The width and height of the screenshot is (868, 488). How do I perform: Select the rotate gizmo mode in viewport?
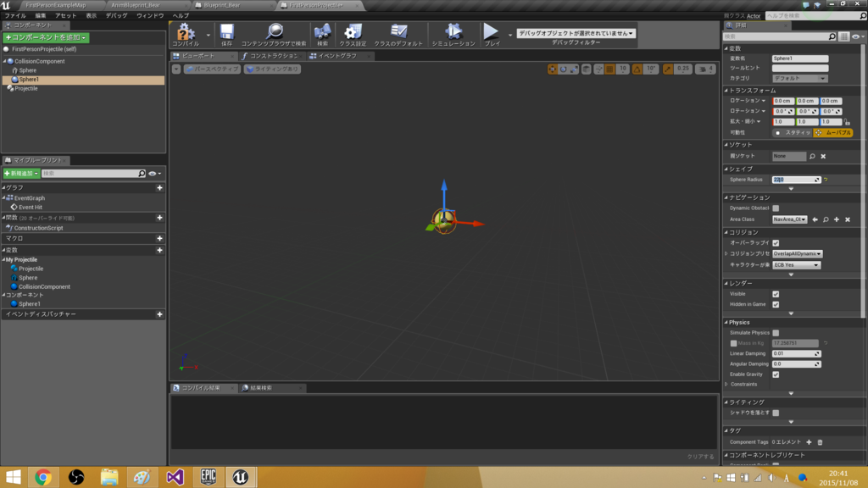coord(563,69)
